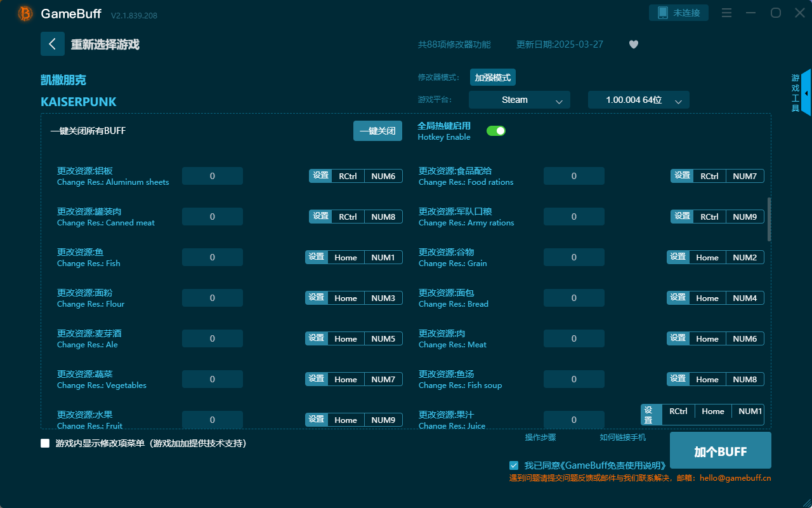Click the 一键关闭 button to disable all buffs
Viewport: 812px width, 508px height.
377,130
